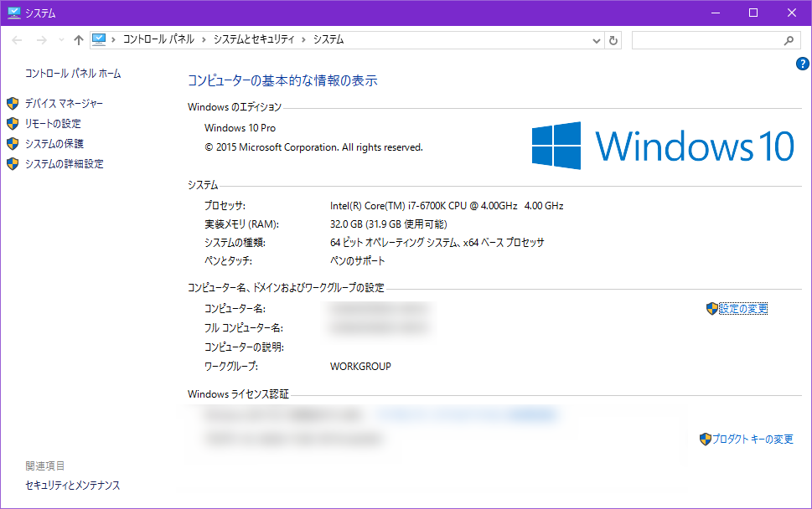The height and width of the screenshot is (509, 812).
Task: Click the computer icon in the address bar
Action: tap(98, 40)
